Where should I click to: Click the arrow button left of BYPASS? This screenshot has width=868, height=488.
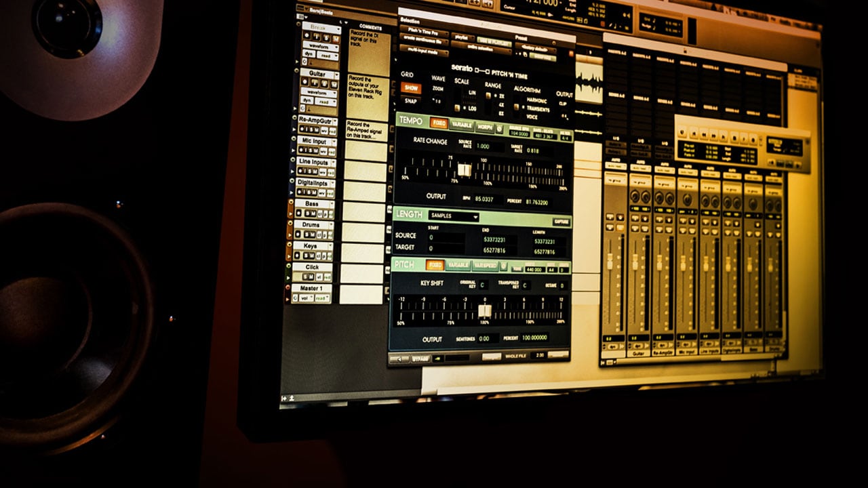click(399, 359)
